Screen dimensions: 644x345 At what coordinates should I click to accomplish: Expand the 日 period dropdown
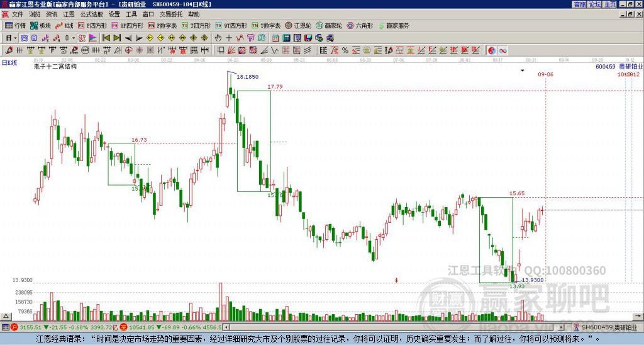15,38
